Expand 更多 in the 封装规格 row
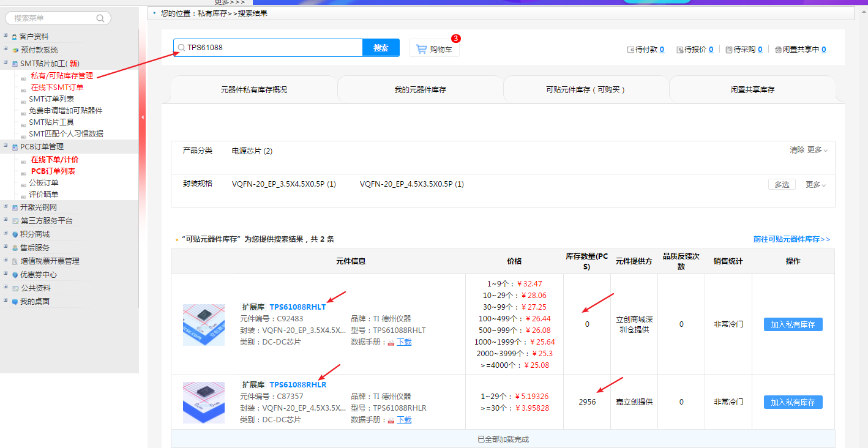 pos(815,185)
